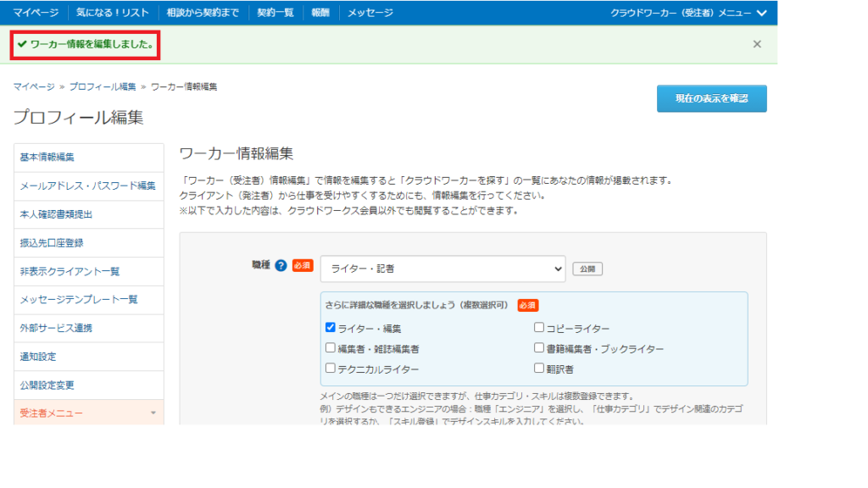Open マイページ in the top navigation
The height and width of the screenshot is (488, 868).
[x=35, y=13]
